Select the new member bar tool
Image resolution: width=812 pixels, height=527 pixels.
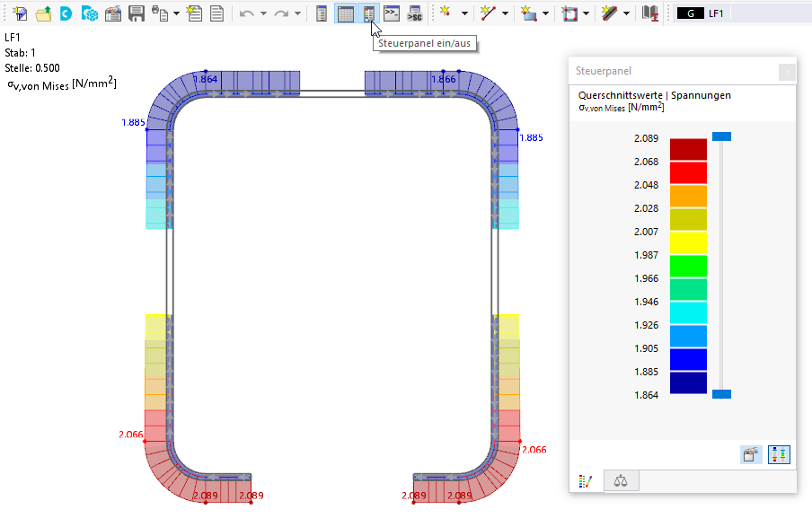610,13
